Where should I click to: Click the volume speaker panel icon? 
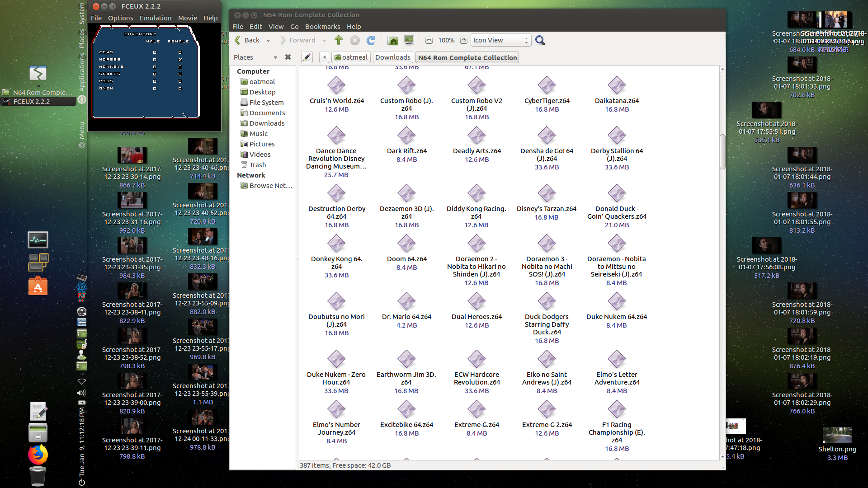tap(82, 393)
